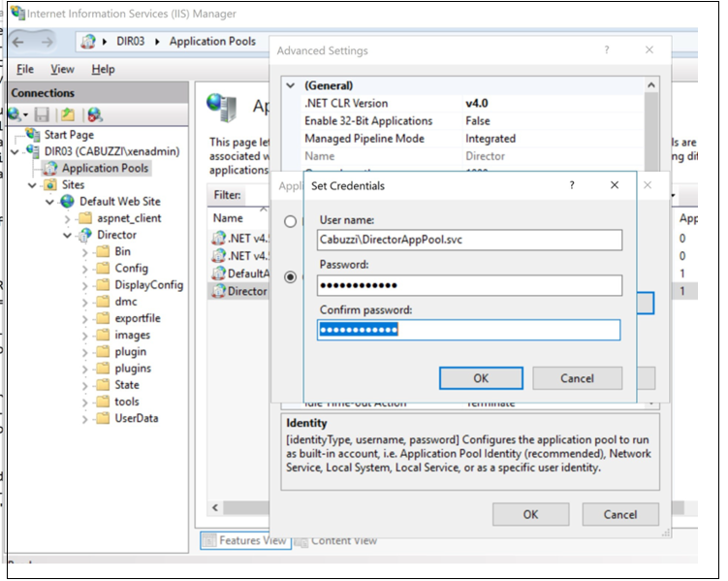Click the back navigation arrow
Screen dimensions: 728x581
19,42
